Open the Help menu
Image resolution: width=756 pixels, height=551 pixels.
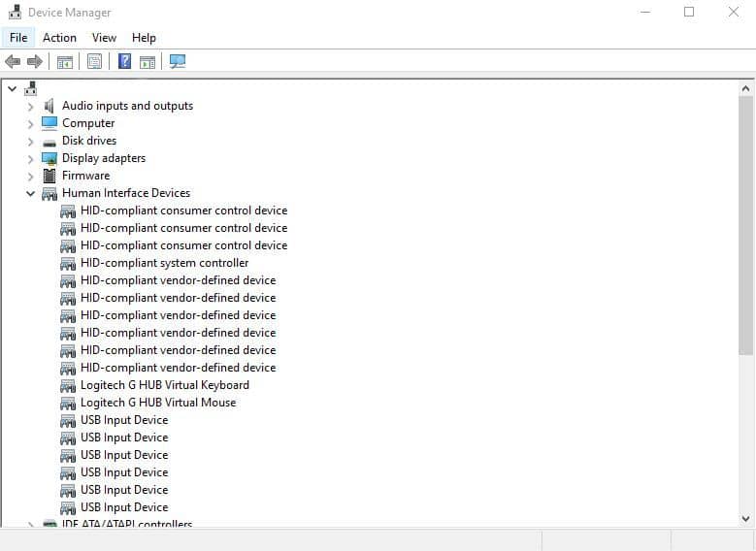144,38
